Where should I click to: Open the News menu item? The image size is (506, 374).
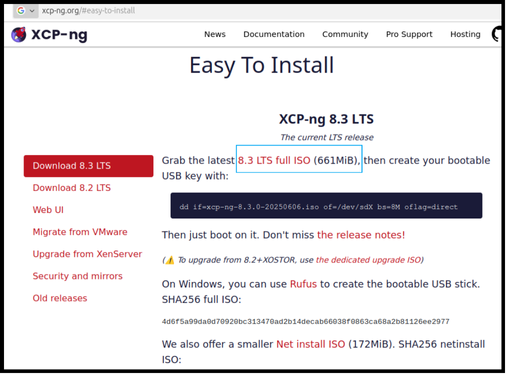(215, 34)
